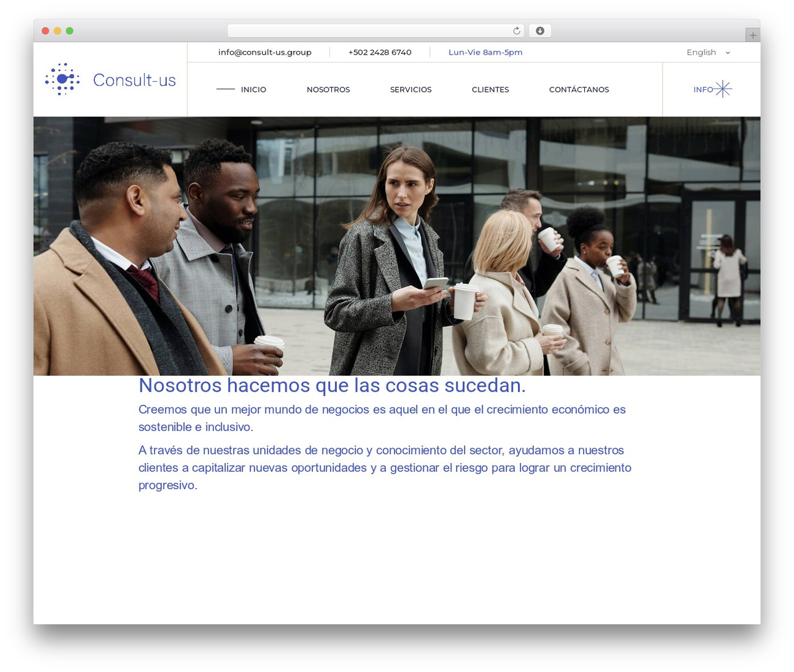Click phone number +502 2428 6740

click(380, 53)
